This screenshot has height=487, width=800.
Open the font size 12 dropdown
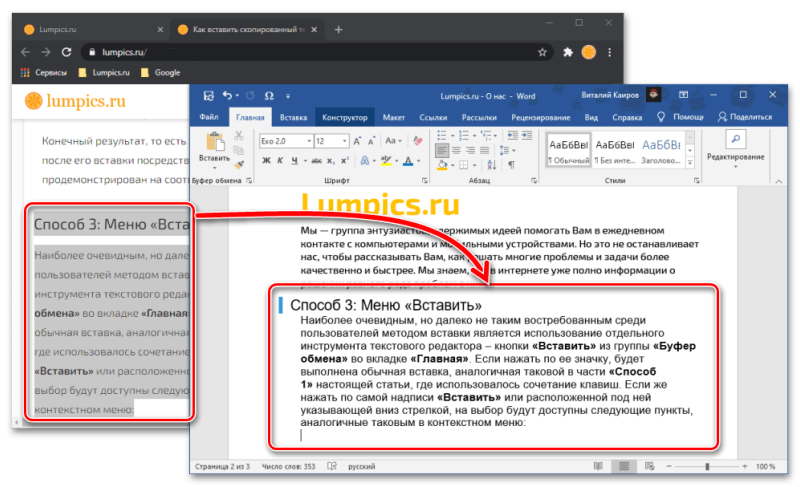tap(345, 141)
